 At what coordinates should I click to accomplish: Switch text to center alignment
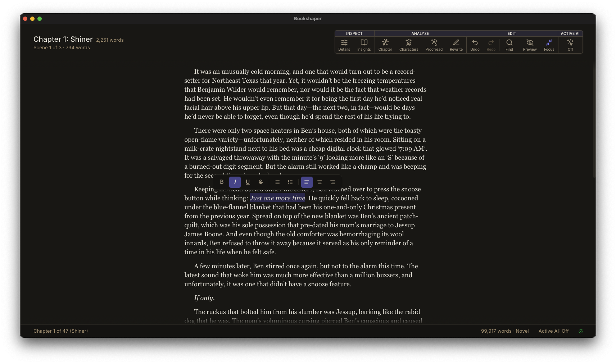pos(320,182)
